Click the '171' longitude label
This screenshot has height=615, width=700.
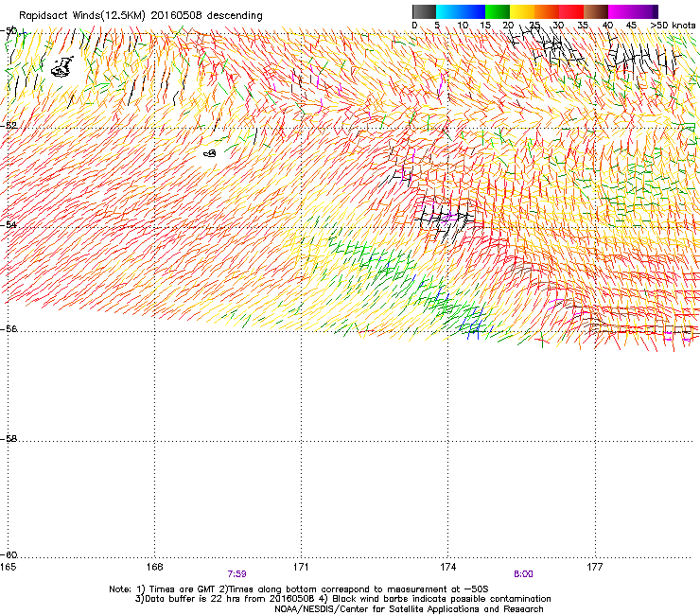pos(301,567)
